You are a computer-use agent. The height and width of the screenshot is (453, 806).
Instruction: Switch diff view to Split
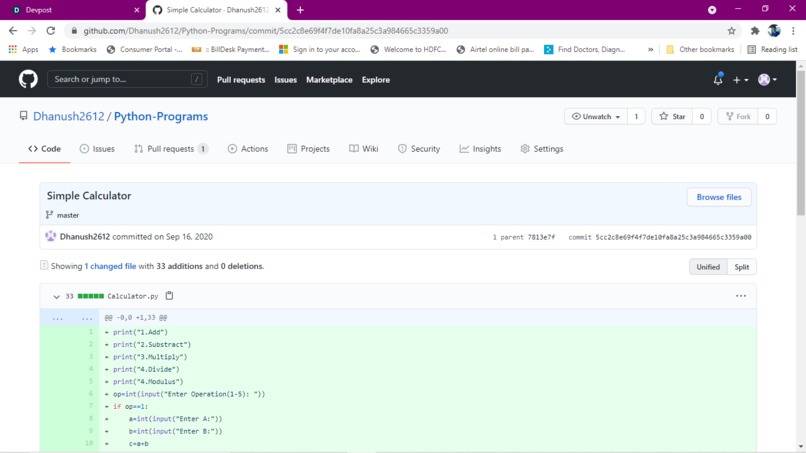coord(741,267)
